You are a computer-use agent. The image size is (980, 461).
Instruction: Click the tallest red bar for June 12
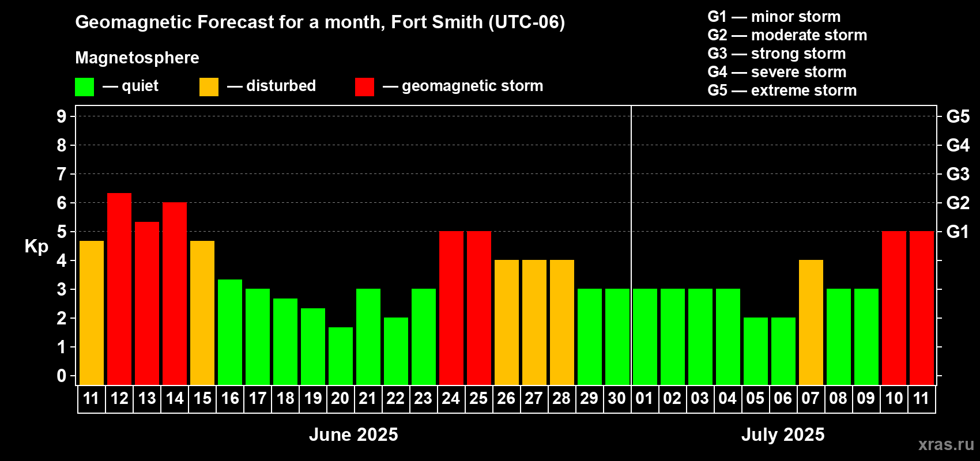point(119,289)
